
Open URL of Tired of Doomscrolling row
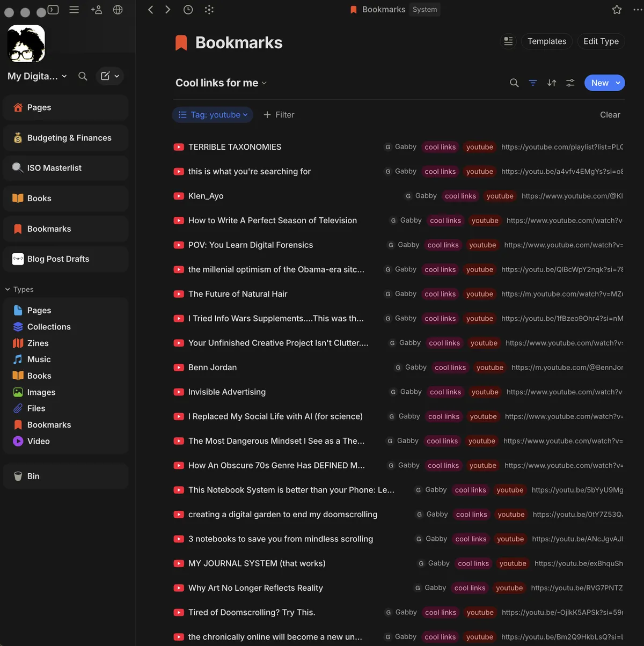[562, 612]
